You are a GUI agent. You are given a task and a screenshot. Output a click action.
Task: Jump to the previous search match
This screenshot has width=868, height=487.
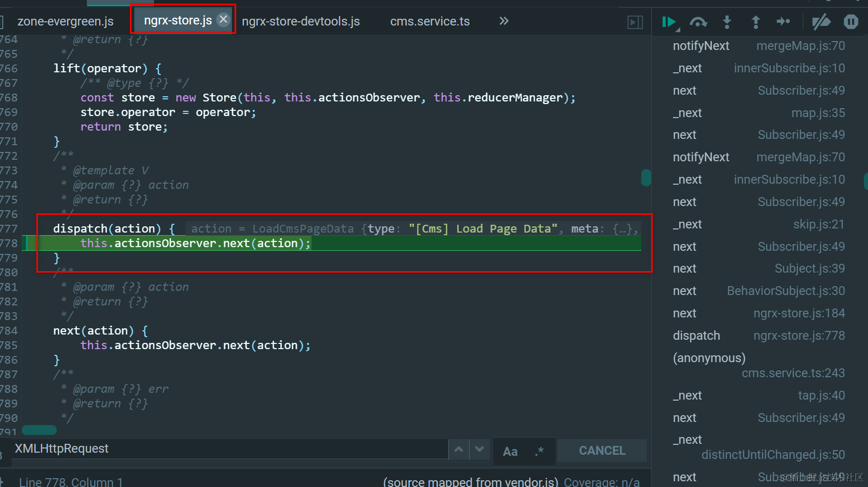(459, 450)
